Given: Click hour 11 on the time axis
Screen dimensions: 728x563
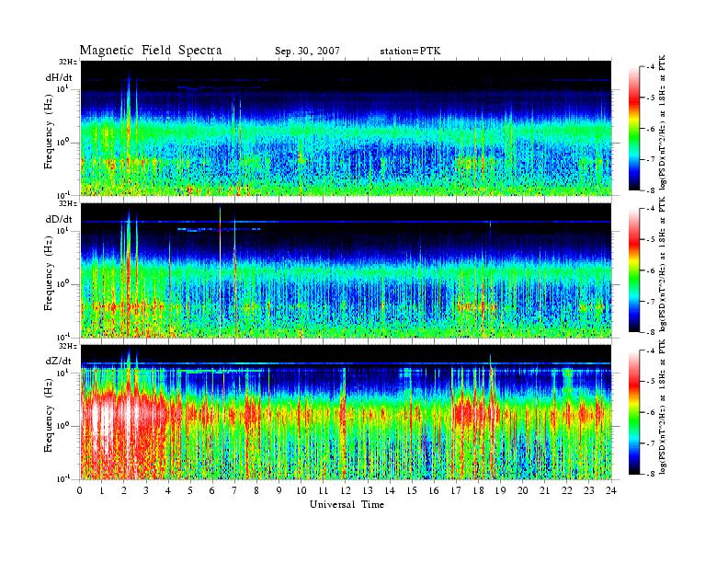Looking at the screenshot, I should [x=324, y=491].
